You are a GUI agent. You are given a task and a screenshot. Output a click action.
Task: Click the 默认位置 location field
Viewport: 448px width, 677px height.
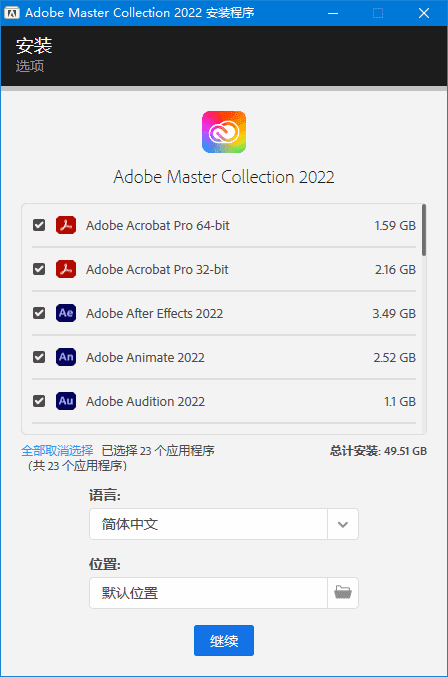click(208, 593)
